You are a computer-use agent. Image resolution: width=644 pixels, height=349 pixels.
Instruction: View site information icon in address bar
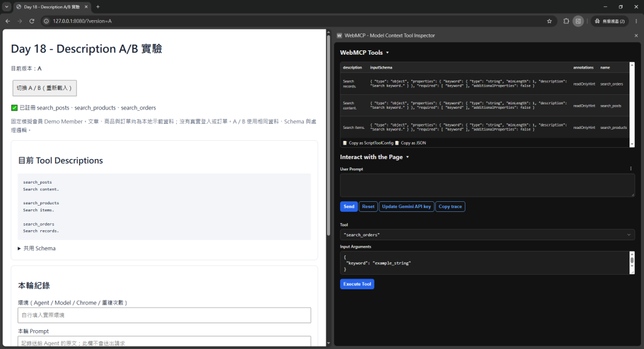tap(47, 21)
